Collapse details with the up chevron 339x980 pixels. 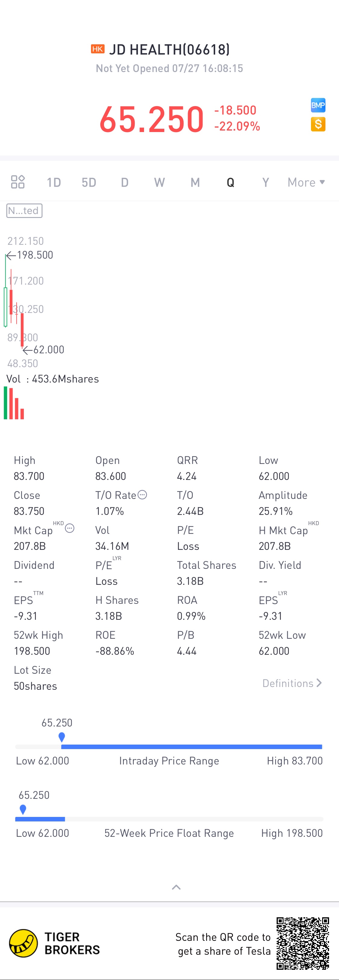(176, 887)
